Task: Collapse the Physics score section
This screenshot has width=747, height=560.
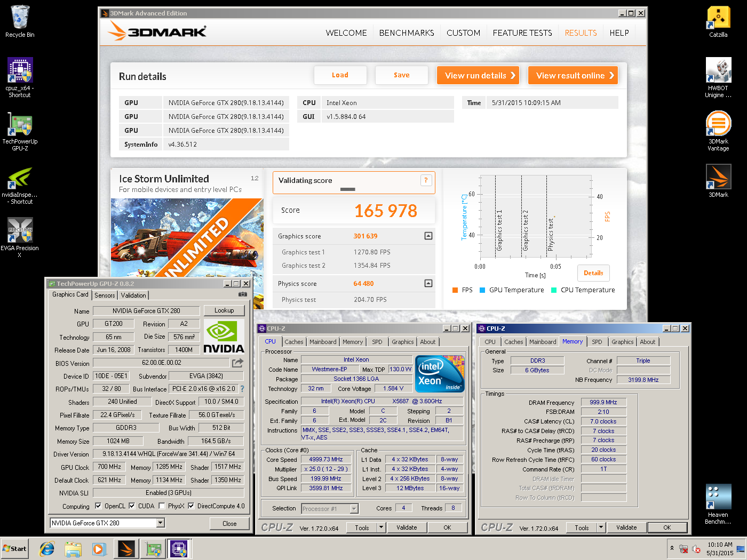Action: [x=428, y=283]
